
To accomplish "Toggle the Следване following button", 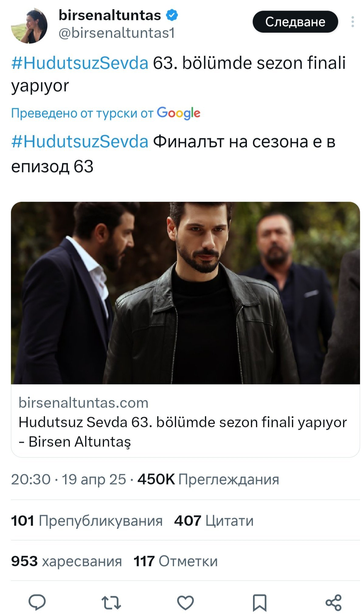I will pos(295,22).
